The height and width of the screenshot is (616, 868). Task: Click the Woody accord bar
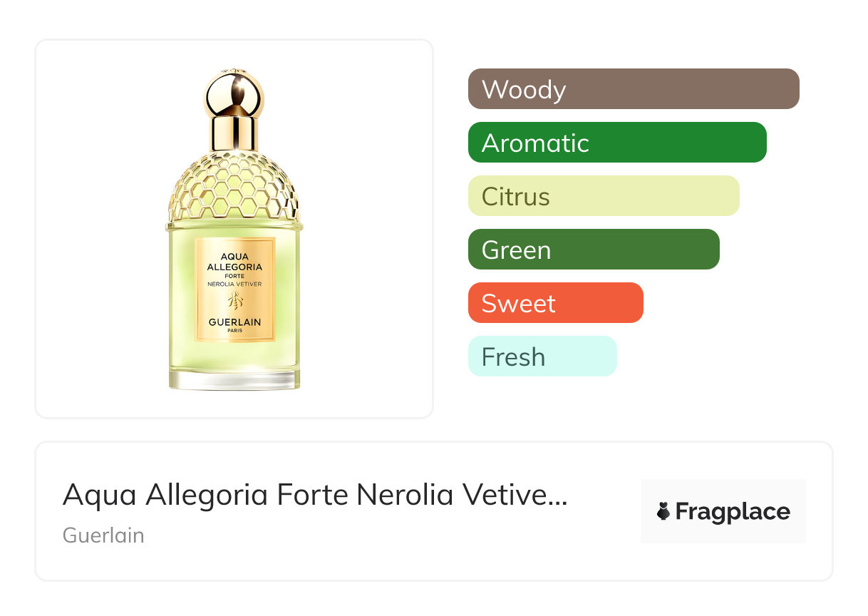pos(633,89)
